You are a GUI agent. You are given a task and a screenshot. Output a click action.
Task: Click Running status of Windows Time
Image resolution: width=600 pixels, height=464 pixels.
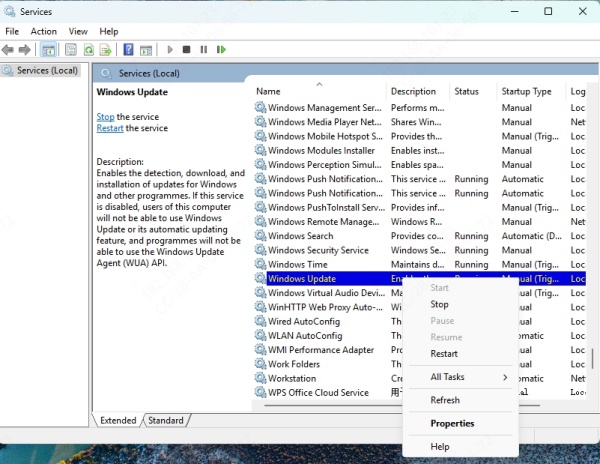471,264
